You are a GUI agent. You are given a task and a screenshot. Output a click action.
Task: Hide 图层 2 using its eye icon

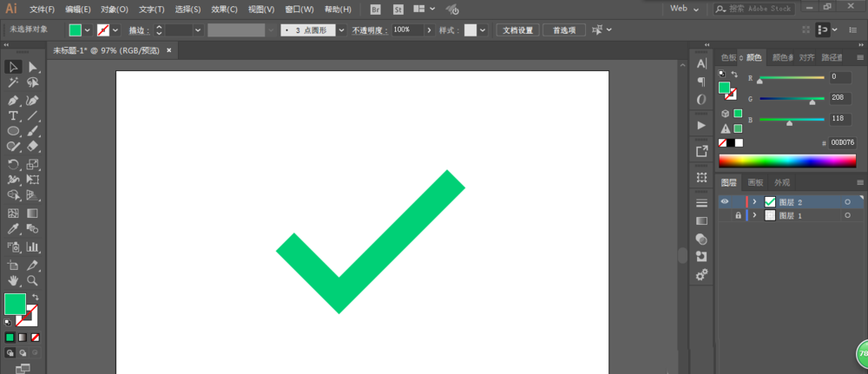click(725, 201)
